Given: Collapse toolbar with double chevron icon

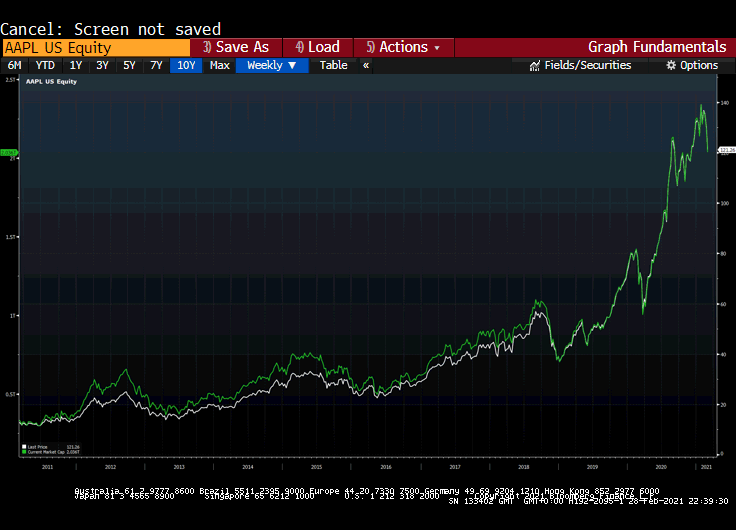Looking at the screenshot, I should tap(366, 65).
